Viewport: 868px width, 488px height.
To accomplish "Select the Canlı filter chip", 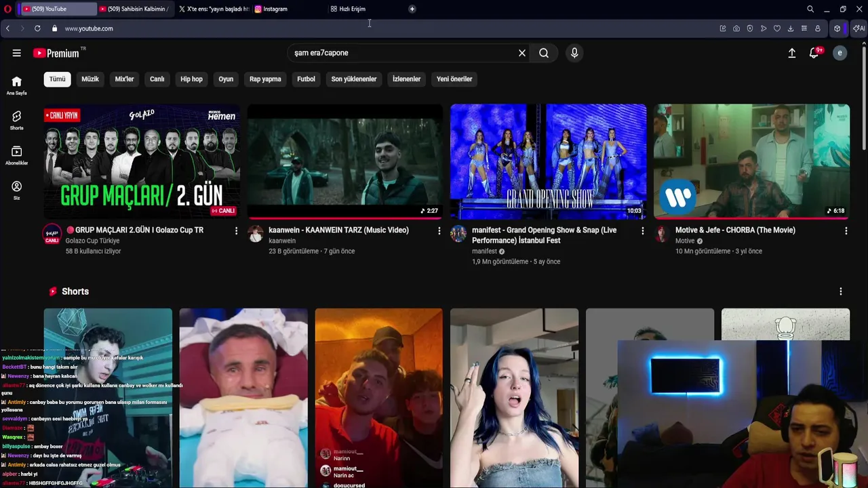I will click(157, 79).
